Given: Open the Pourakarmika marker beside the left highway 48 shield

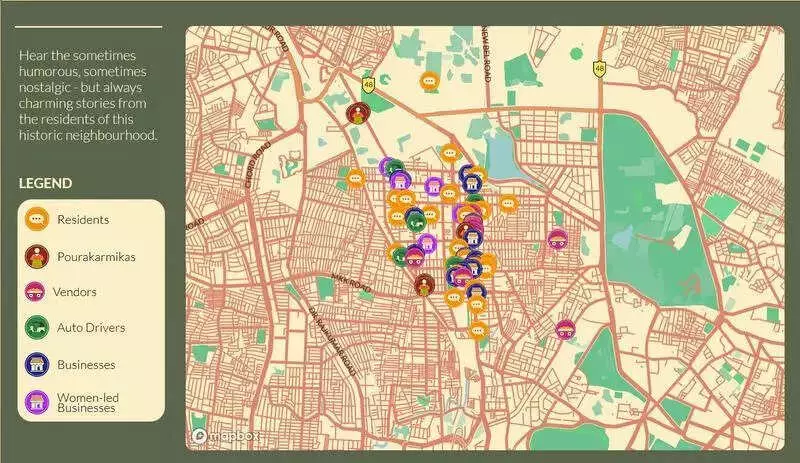Looking at the screenshot, I should (358, 113).
